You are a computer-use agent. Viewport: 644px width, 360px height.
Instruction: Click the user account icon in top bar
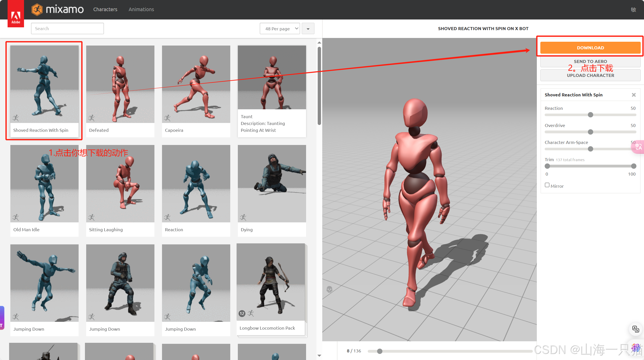tap(633, 10)
